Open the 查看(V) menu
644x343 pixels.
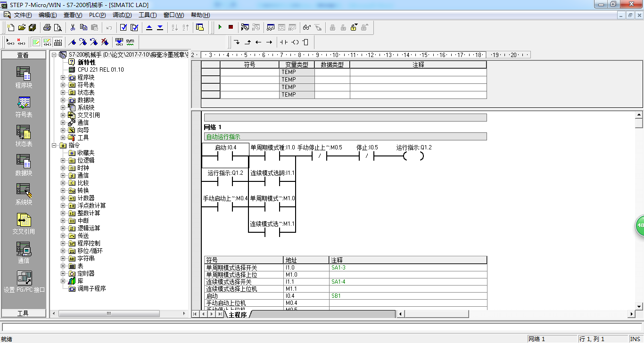pos(73,15)
